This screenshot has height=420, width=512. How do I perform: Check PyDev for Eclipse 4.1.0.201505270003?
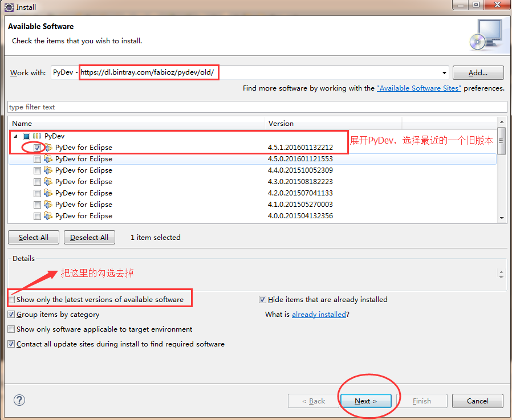click(x=37, y=205)
